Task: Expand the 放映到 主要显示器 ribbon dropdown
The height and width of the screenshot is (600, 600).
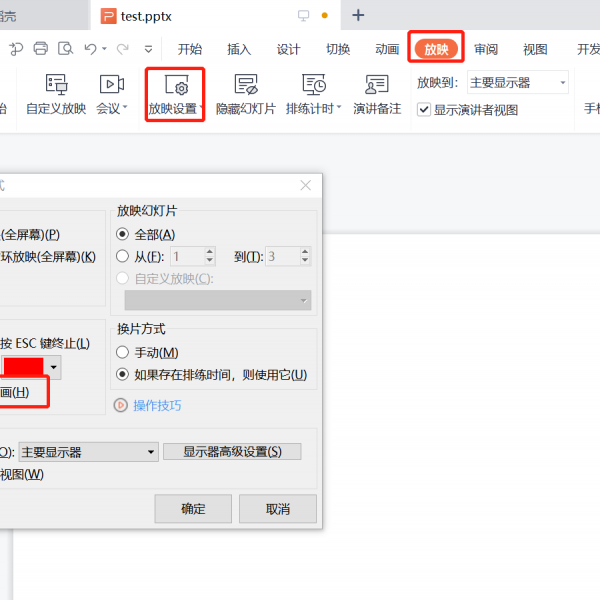Action: [x=518, y=83]
